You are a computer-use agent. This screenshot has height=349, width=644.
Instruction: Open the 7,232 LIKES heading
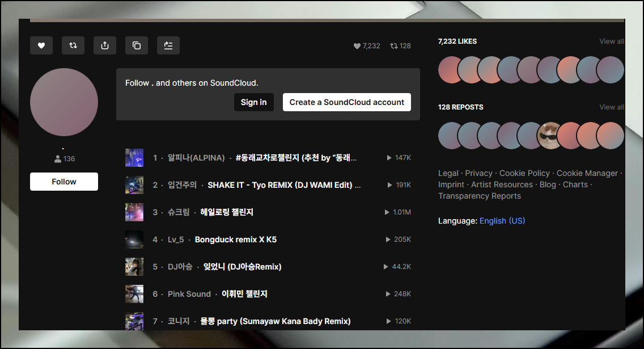[457, 41]
